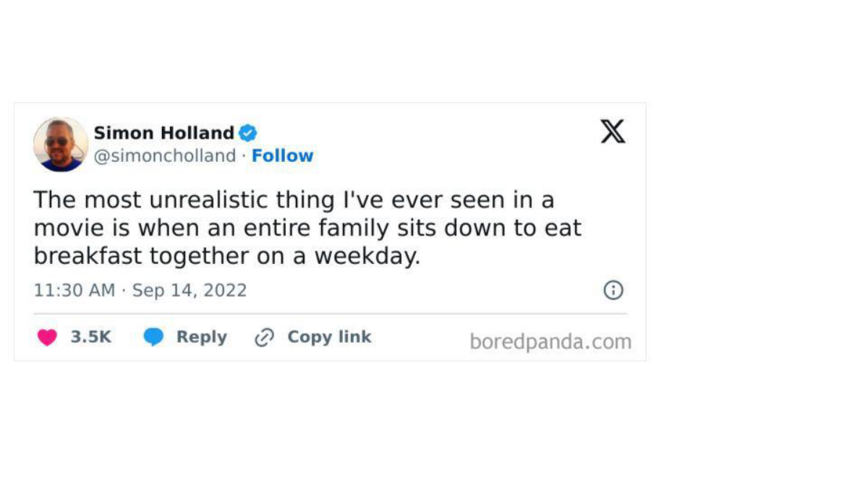This screenshot has width=868, height=488.
Task: Open the tweet info circle icon
Action: pos(613,291)
